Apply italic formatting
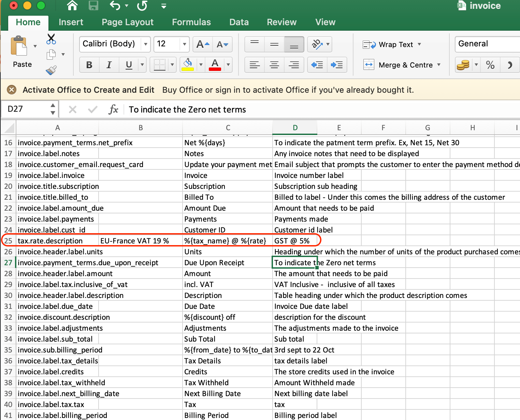The width and height of the screenshot is (520, 420). click(109, 65)
